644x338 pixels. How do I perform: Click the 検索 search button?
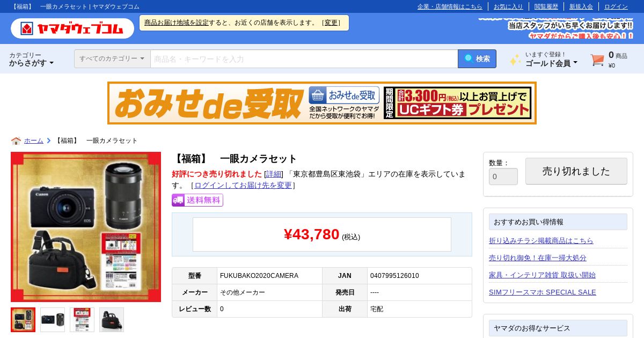tap(477, 59)
